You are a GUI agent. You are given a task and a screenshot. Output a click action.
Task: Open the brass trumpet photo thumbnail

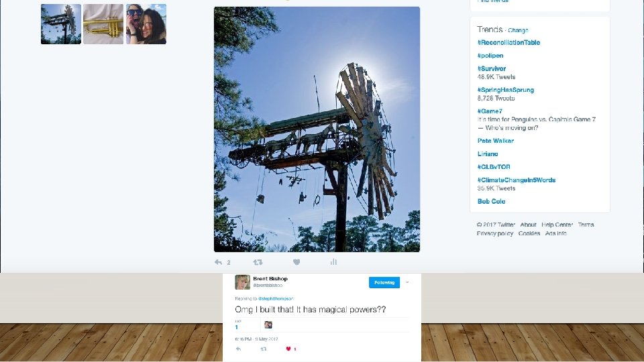[x=103, y=24]
